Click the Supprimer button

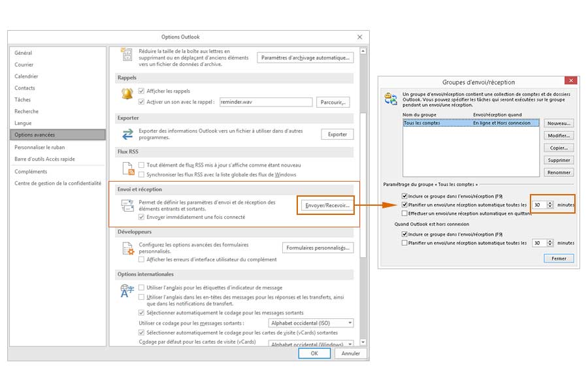[x=559, y=160]
